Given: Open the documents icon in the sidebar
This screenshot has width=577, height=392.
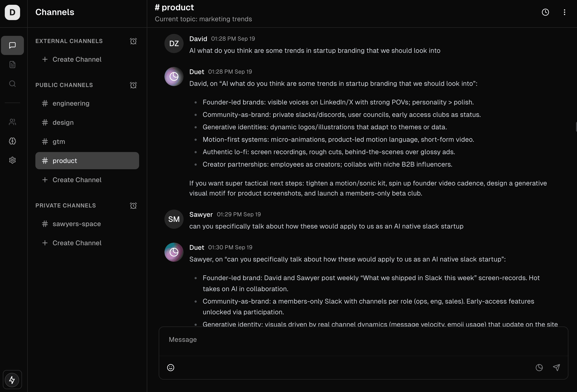Looking at the screenshot, I should pyautogui.click(x=12, y=65).
